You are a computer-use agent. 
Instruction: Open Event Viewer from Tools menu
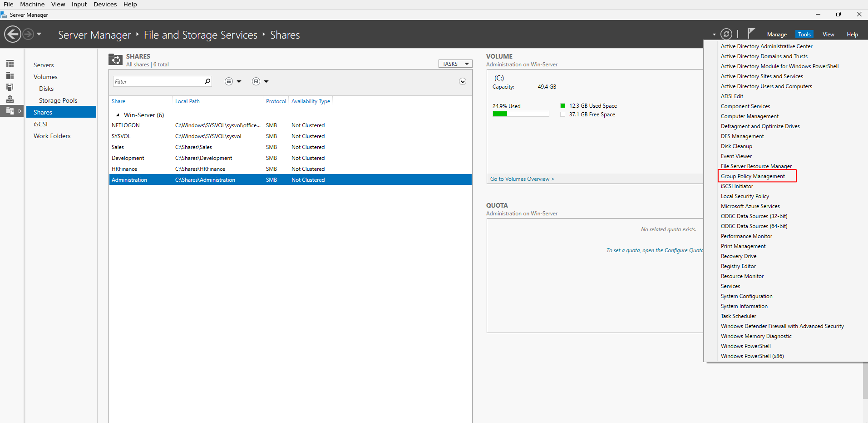coord(736,156)
